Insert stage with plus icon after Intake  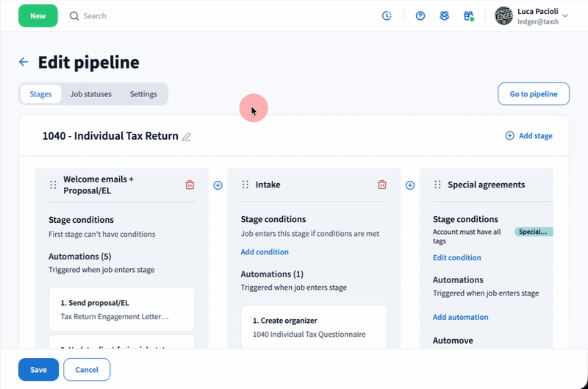coord(410,185)
